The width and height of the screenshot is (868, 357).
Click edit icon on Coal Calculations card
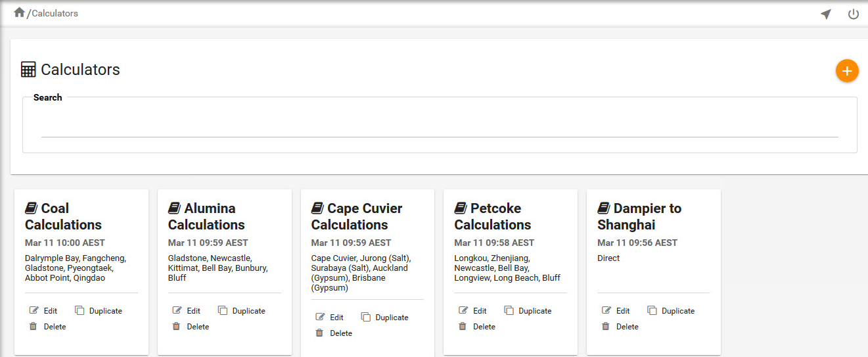pos(34,310)
